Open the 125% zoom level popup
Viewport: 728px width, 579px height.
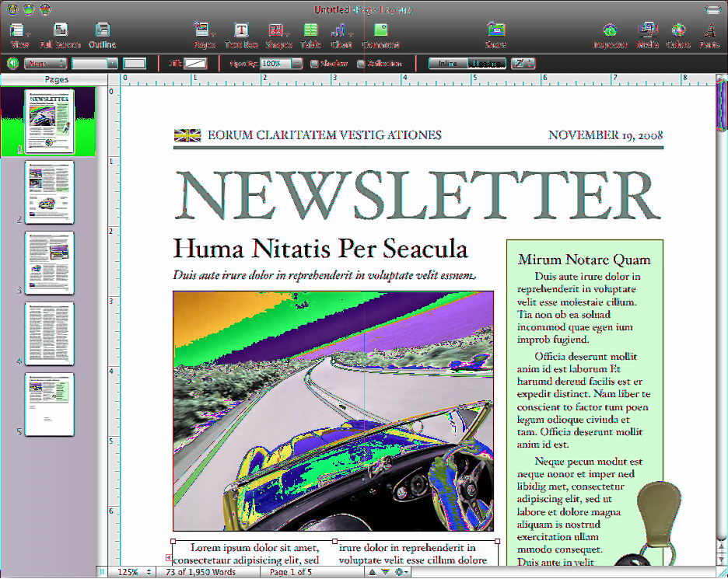[x=135, y=572]
